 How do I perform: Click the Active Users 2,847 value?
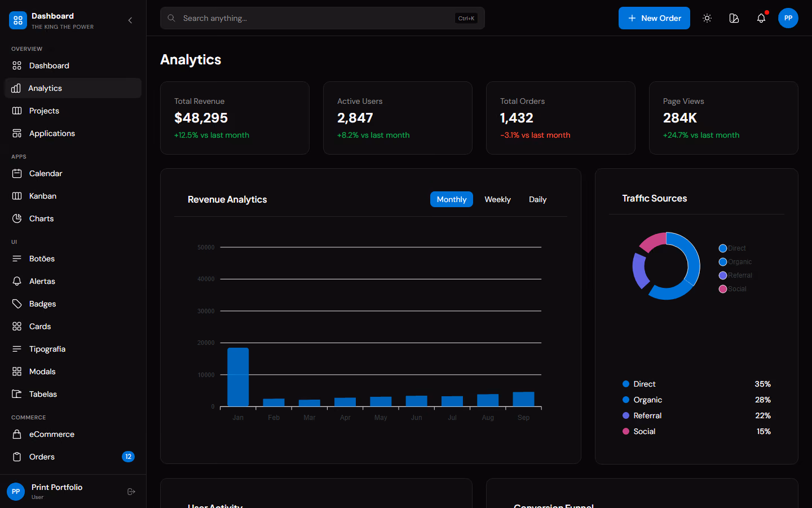tap(355, 118)
